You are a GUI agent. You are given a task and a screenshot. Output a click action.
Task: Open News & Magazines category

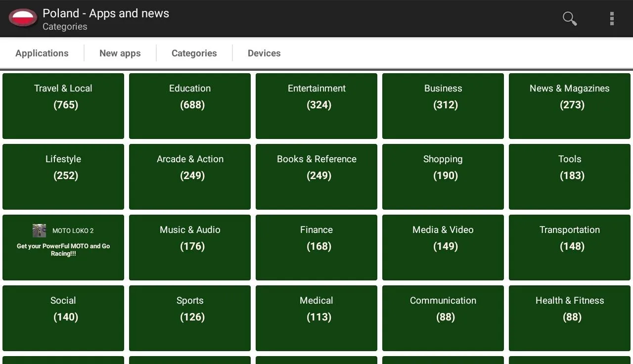tap(570, 106)
